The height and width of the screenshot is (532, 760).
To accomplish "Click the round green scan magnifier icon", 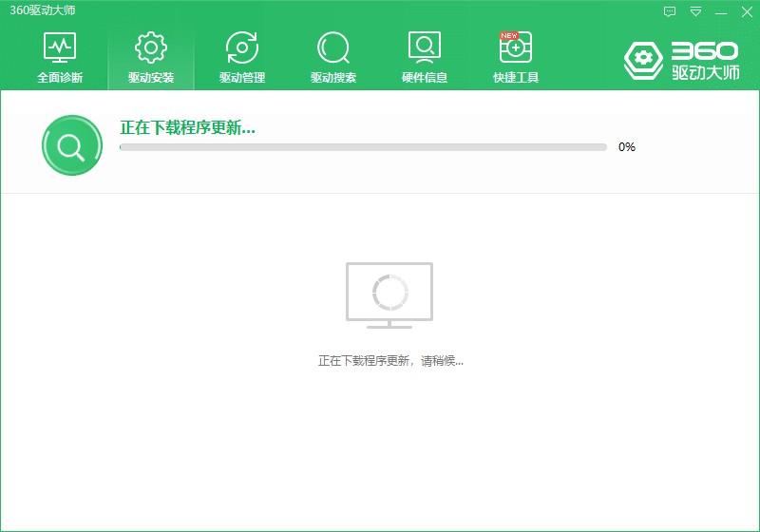I will pos(71,145).
